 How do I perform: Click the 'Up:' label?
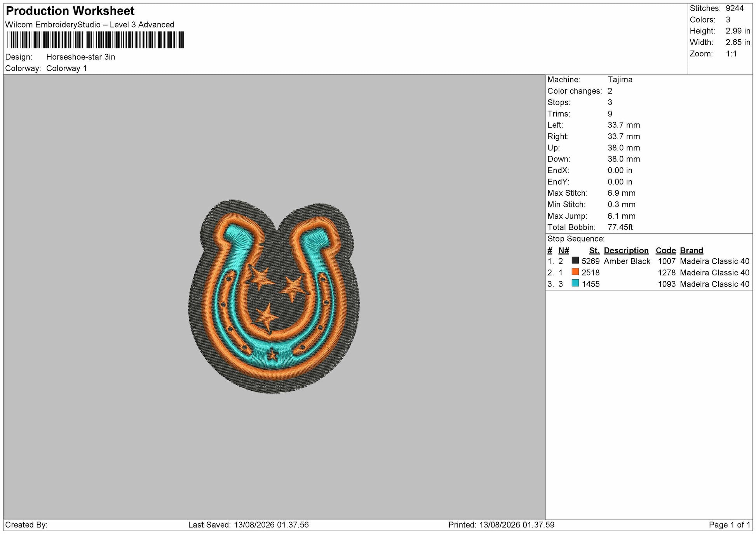pyautogui.click(x=554, y=148)
